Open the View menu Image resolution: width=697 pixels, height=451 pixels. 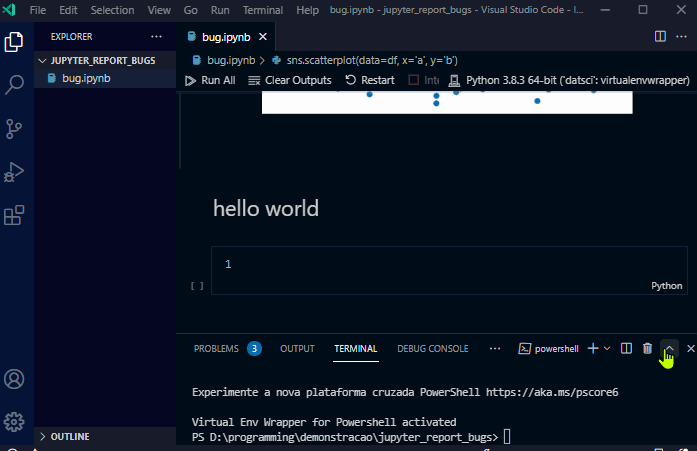(159, 10)
